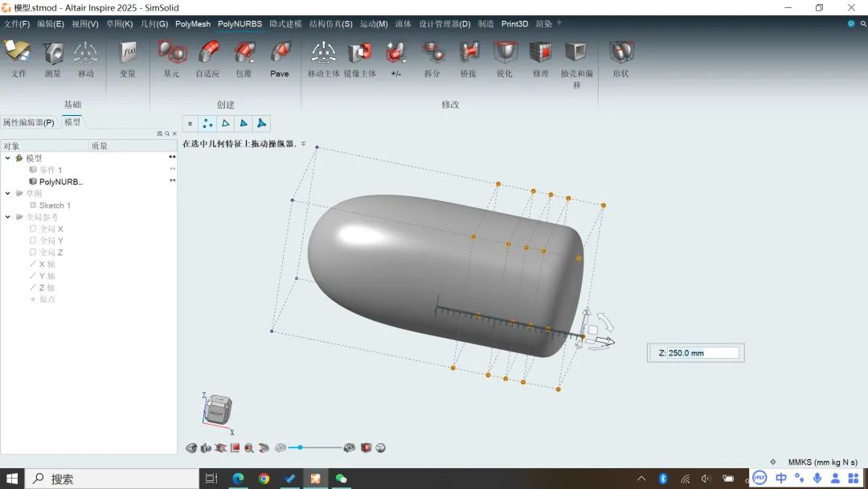
Task: Open the PolyMesh ribbon tab
Action: (192, 24)
